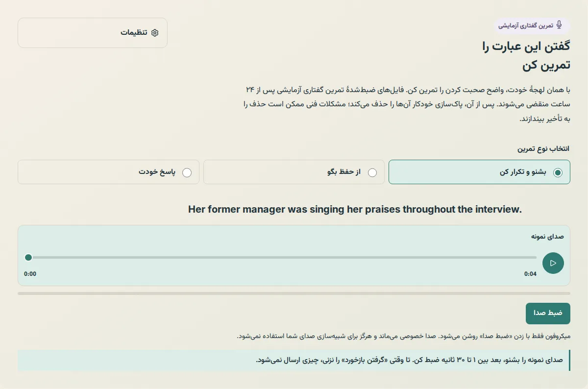Screen dimensions: 588x389
Task: Click the 0:00 elapsed time label
Action: click(30, 274)
